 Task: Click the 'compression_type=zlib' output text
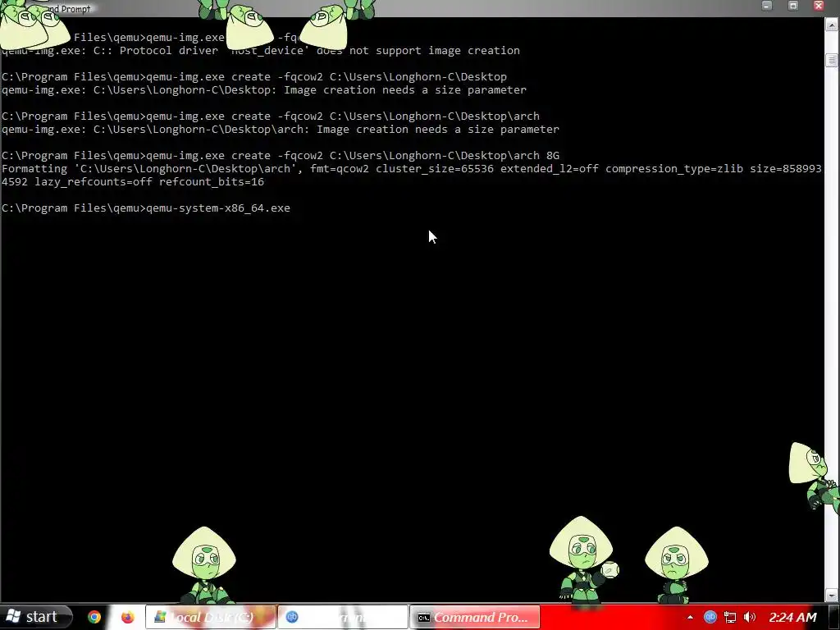tap(674, 169)
